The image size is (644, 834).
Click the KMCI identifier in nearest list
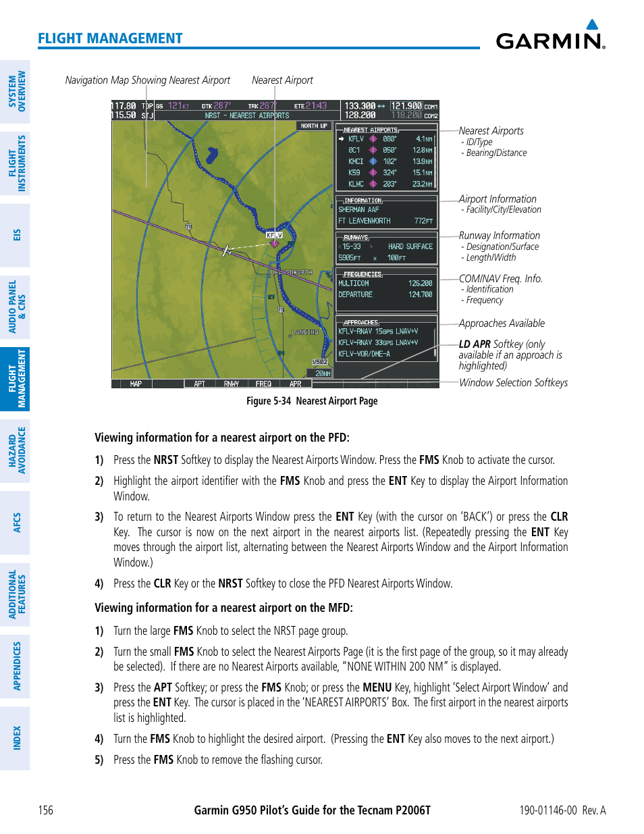[356, 161]
